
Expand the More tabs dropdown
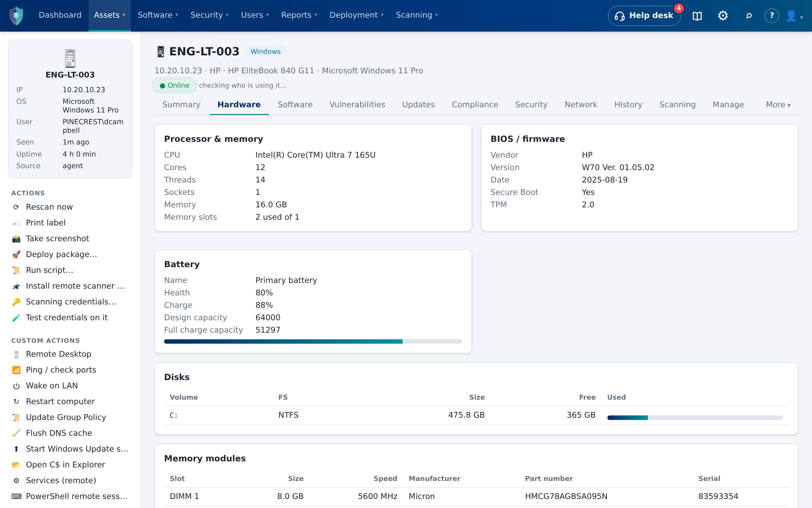click(778, 105)
